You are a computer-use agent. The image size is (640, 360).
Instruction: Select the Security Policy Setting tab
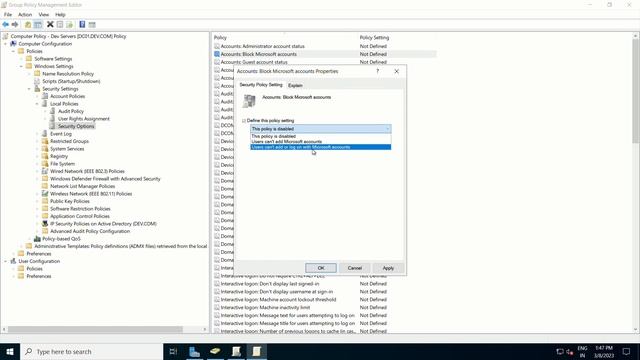coord(261,84)
